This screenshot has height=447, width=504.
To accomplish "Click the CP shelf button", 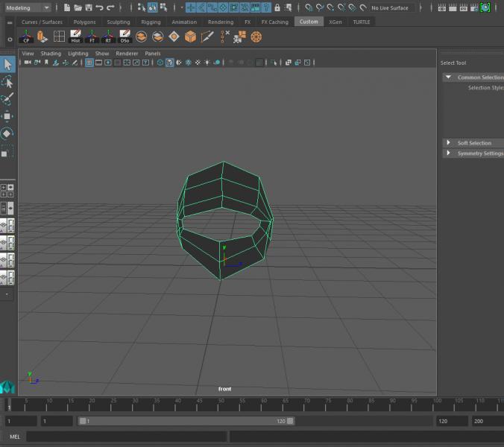I will point(27,37).
